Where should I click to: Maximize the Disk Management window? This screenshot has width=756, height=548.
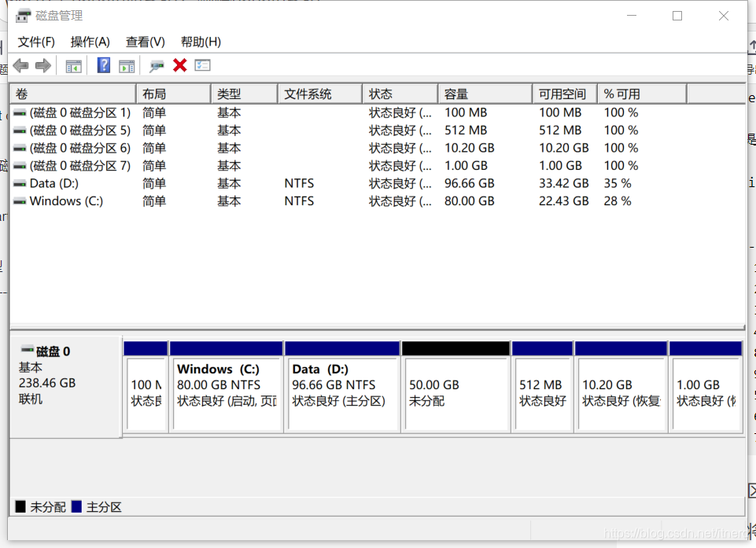point(677,16)
